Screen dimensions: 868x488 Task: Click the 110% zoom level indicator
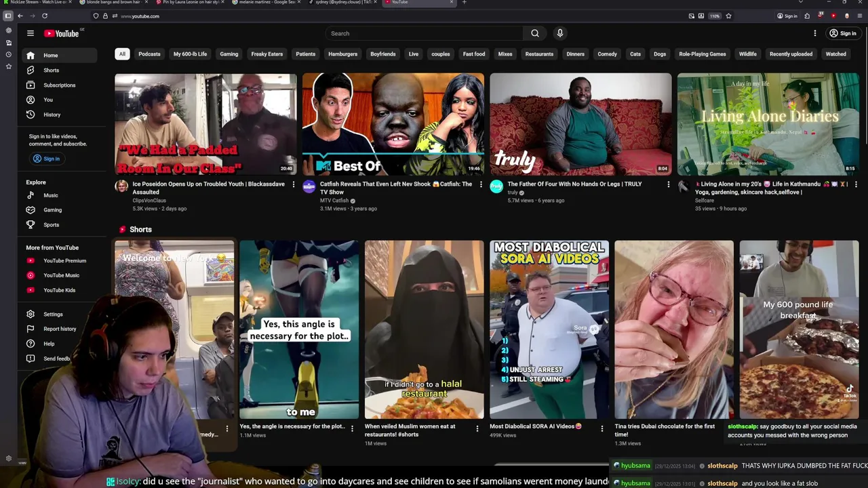click(x=714, y=16)
